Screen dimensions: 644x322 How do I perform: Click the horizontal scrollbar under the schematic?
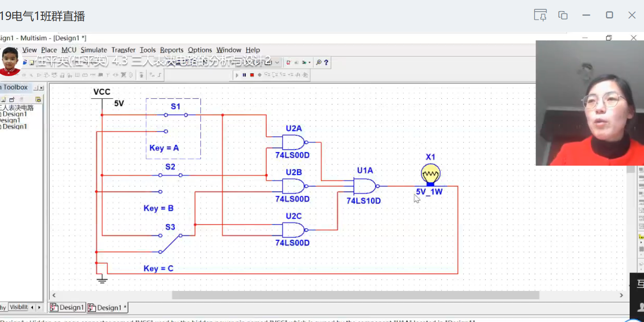tap(355, 295)
